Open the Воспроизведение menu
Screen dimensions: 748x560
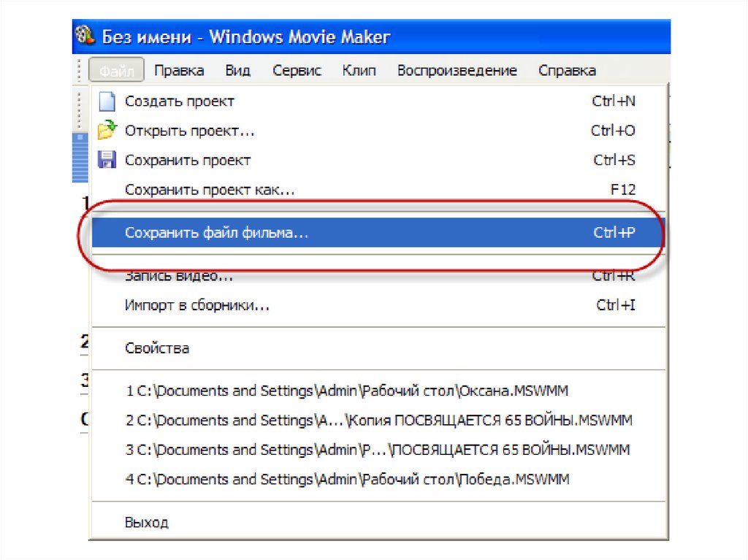tap(457, 71)
